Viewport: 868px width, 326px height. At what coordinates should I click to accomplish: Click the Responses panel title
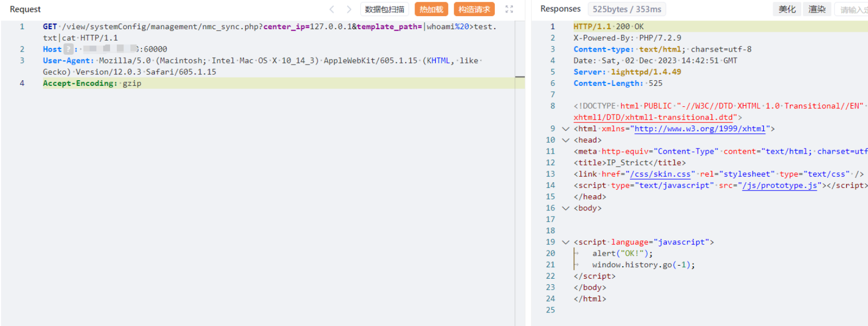point(560,9)
